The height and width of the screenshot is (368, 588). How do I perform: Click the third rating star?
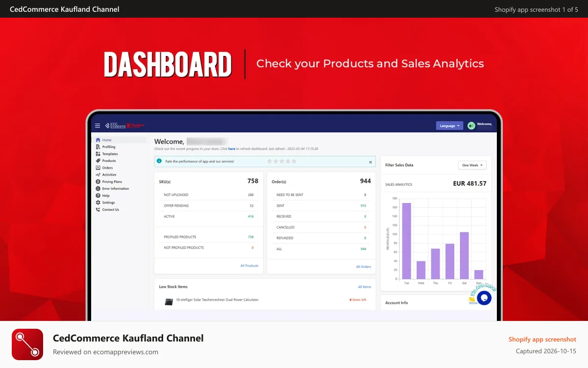282,161
